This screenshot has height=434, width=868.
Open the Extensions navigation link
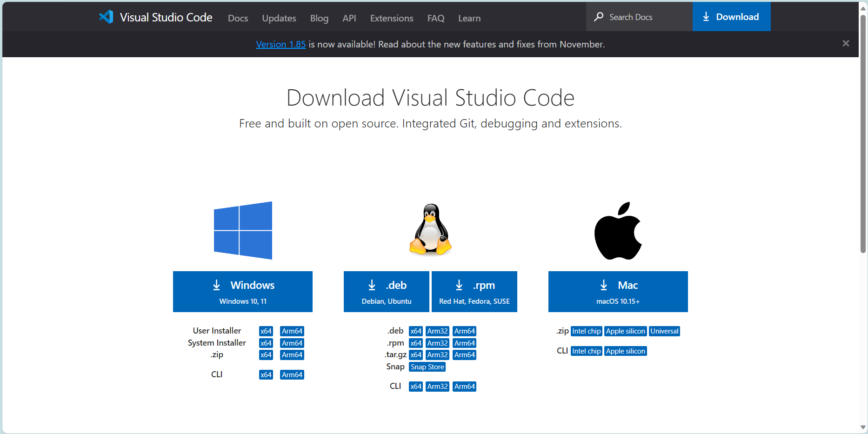point(392,18)
